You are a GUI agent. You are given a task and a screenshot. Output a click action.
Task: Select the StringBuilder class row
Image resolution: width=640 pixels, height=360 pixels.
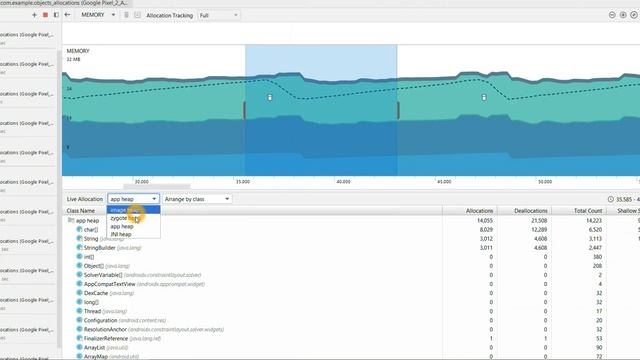[x=351, y=247]
